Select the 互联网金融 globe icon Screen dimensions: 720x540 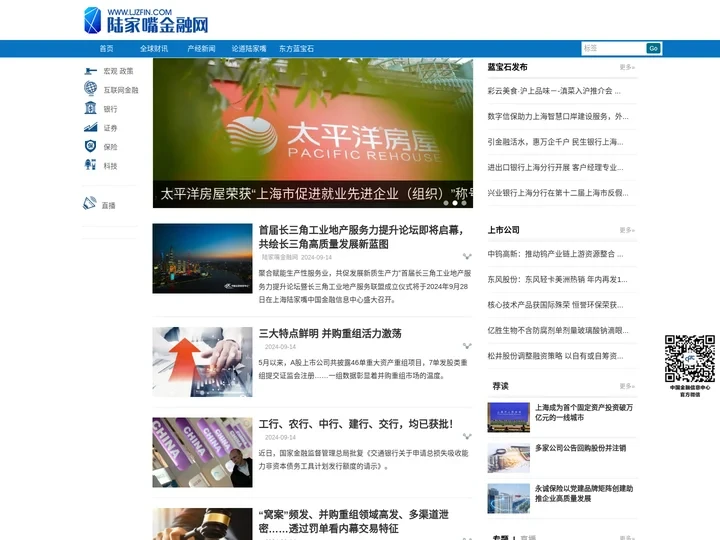[90, 88]
